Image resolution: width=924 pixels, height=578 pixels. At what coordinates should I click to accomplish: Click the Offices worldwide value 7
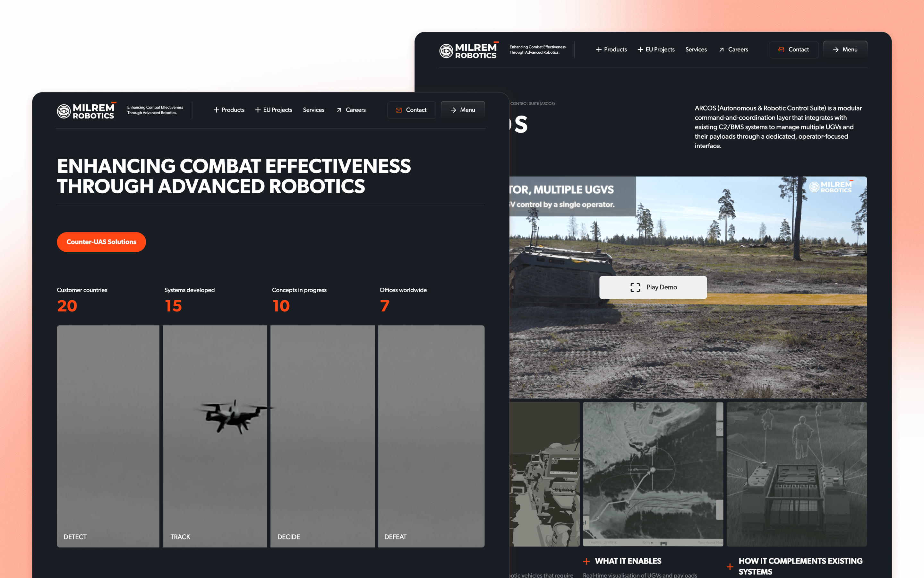384,306
